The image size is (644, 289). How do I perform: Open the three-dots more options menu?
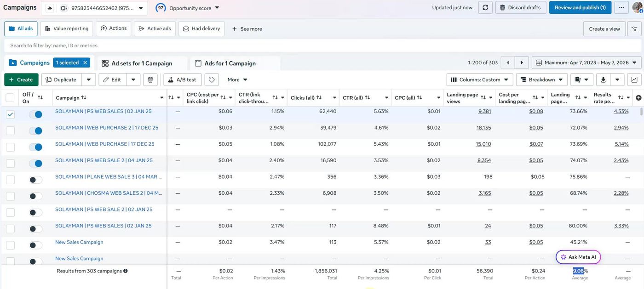point(621,7)
